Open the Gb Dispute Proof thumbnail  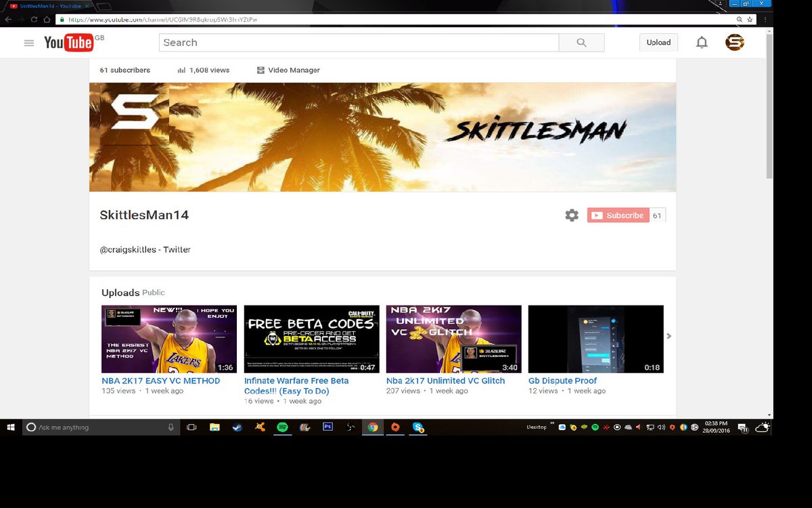[x=595, y=339]
